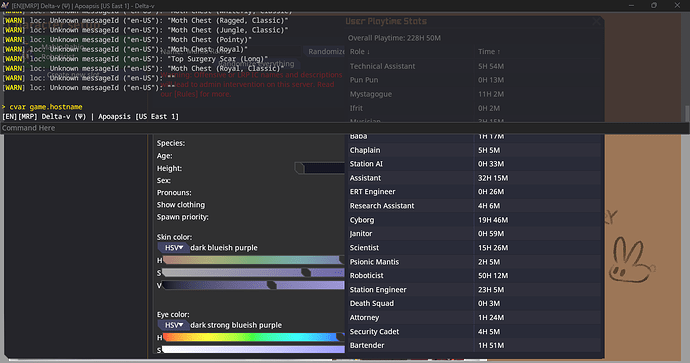Select the Station Engineer role row

(474, 290)
